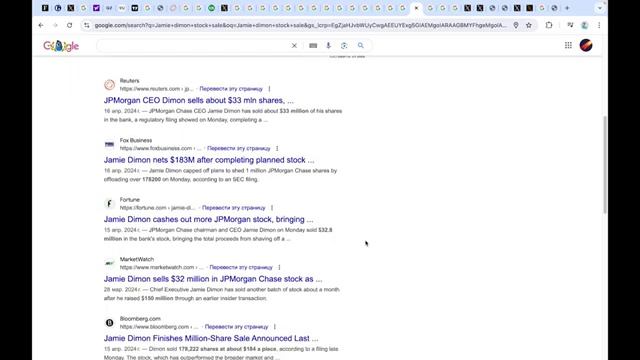Open Google account avatar
640x360 pixels.
pos(586,45)
